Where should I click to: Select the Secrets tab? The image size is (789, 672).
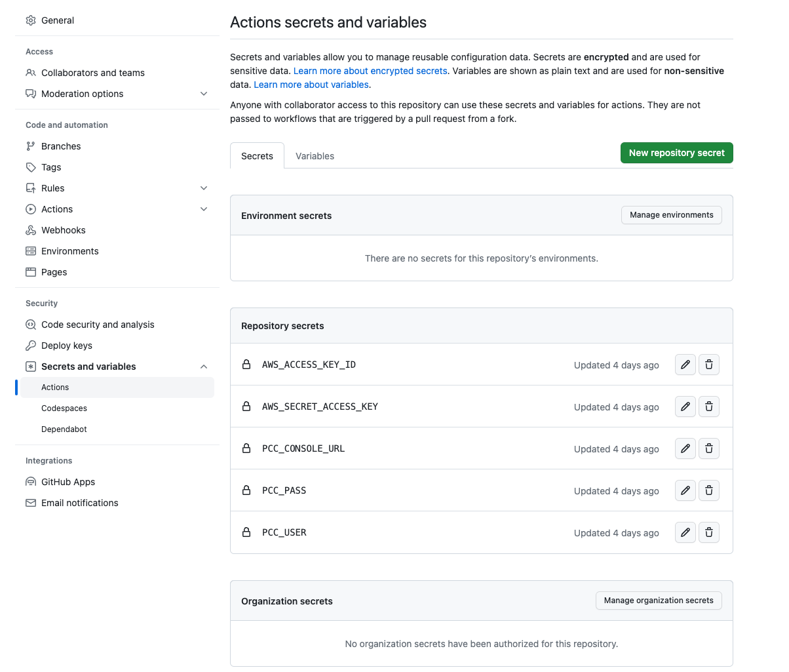pos(257,156)
